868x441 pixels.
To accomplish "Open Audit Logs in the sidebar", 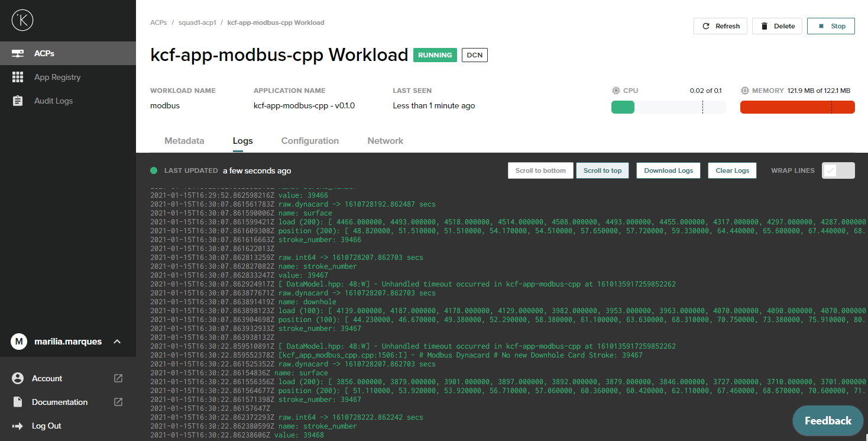I will [68, 101].
